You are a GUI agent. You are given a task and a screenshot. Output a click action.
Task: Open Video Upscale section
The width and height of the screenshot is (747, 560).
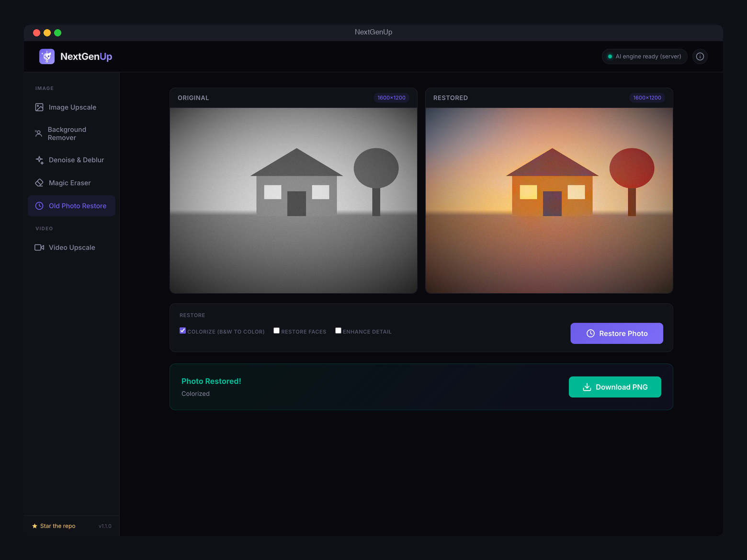tap(71, 247)
